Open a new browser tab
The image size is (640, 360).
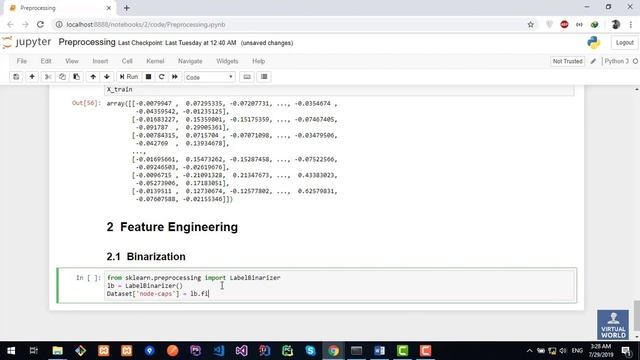click(x=127, y=8)
